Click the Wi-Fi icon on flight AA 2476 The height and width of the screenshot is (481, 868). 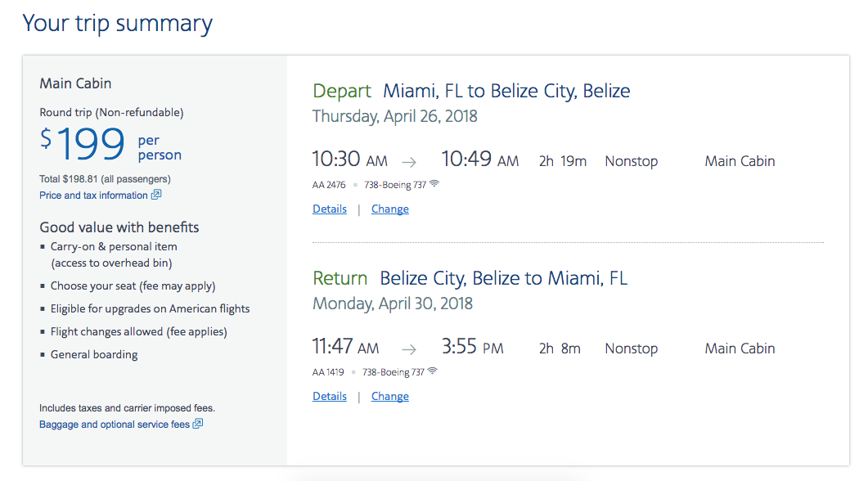434,183
